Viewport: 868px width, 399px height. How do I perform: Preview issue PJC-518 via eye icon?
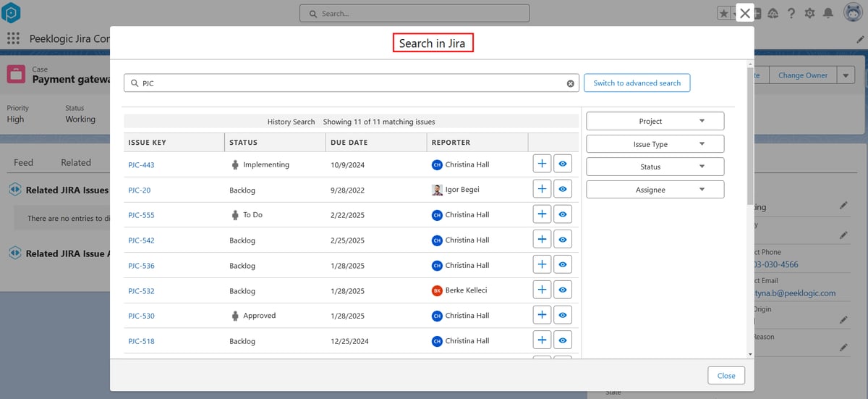point(563,340)
